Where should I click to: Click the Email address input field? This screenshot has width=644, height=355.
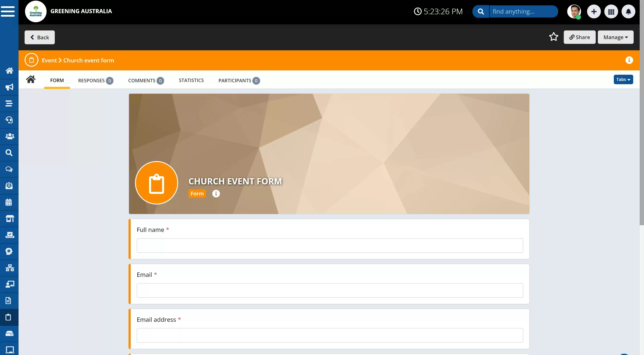pos(330,335)
